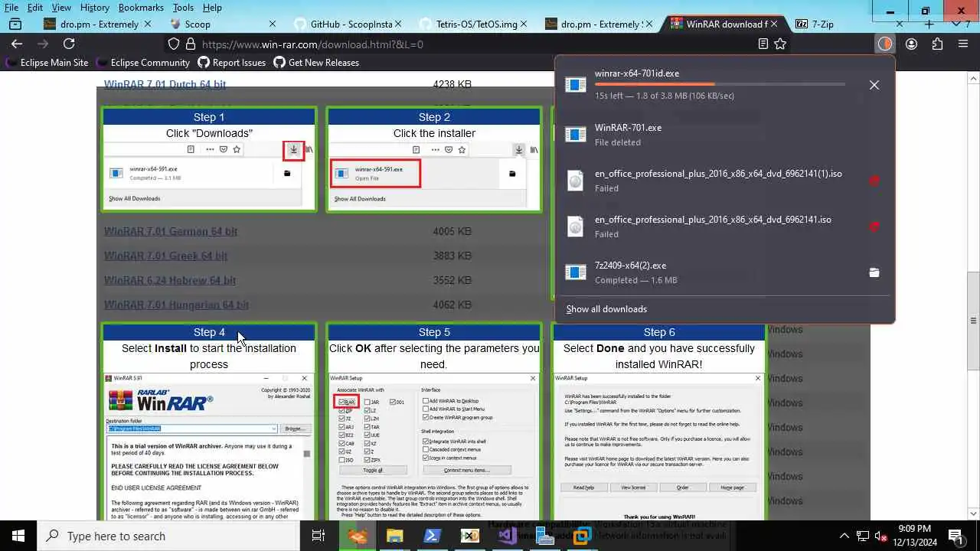980x551 pixels.
Task: Open the Edit menu
Action: click(35, 7)
